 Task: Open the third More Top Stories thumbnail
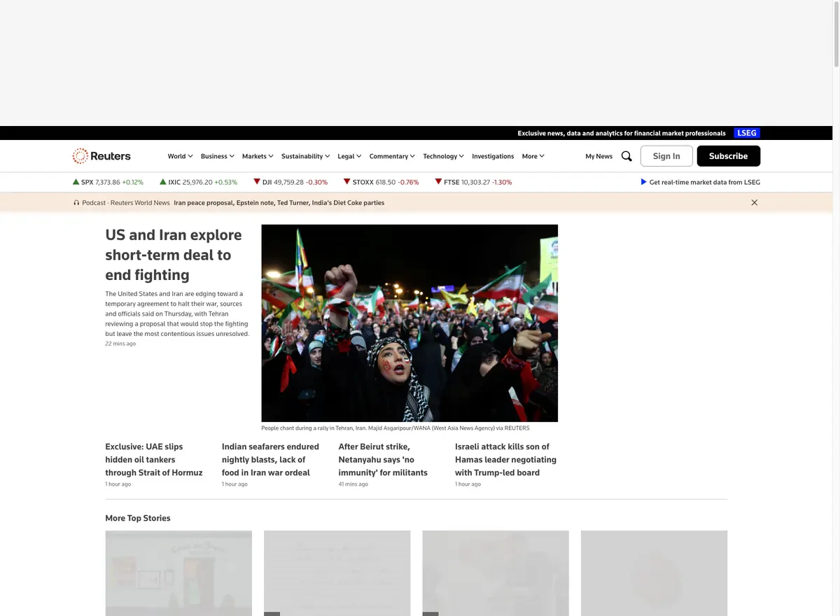pyautogui.click(x=496, y=573)
